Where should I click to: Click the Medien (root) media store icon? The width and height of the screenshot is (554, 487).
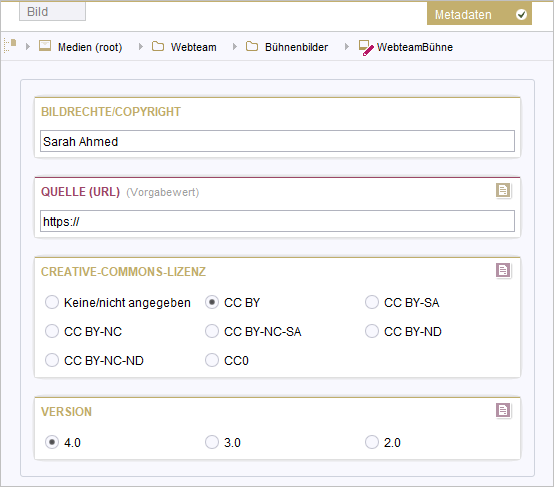coord(45,46)
